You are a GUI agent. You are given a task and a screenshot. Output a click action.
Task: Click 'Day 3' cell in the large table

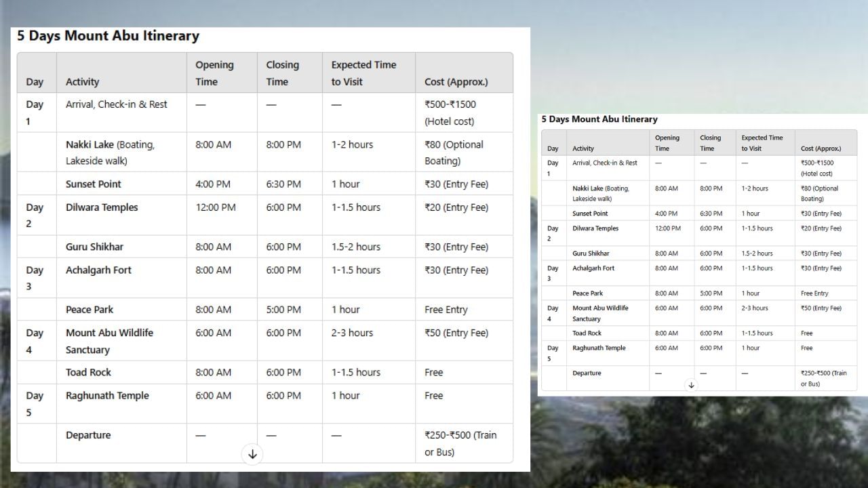pos(35,278)
